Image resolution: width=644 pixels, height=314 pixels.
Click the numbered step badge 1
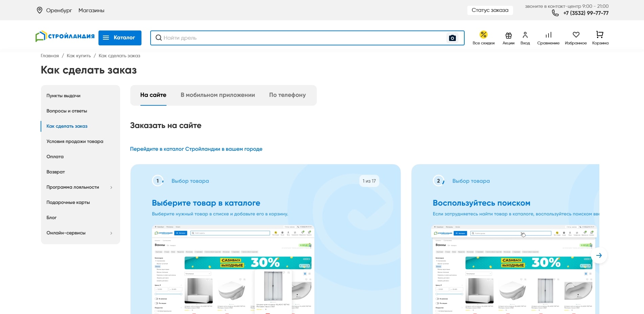coord(157,181)
